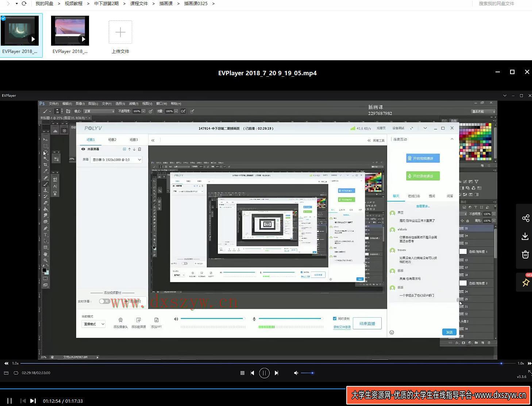The width and height of the screenshot is (532, 406).
Task: Collapse POLYV left panel with double-chevron
Action: 153,140
